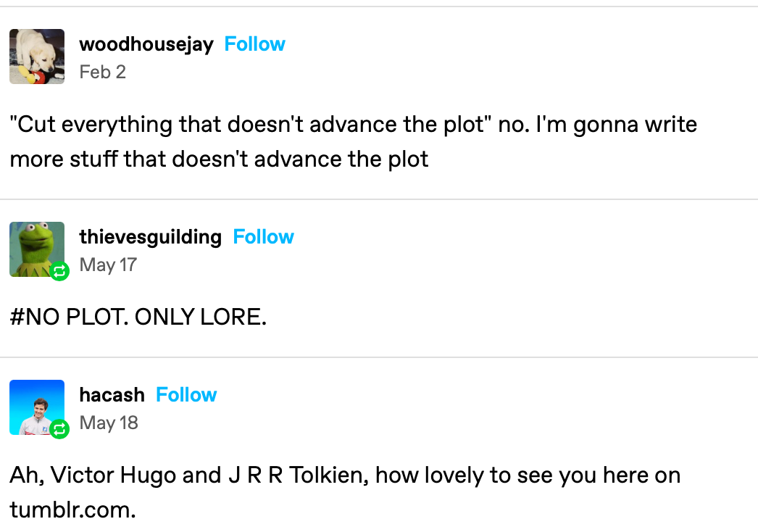Click the #NO PLOT. ONLY LORE. hashtag text
The width and height of the screenshot is (758, 532).
138,317
